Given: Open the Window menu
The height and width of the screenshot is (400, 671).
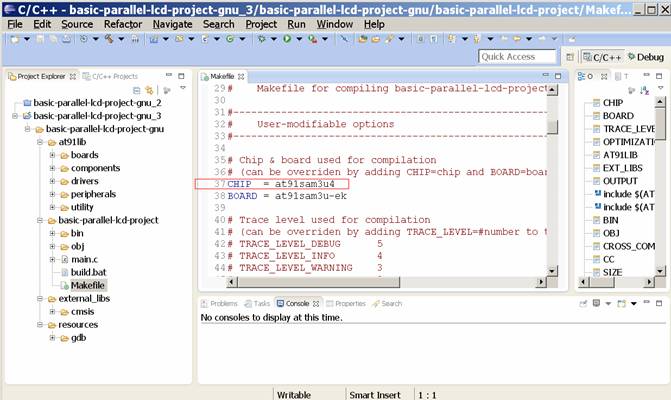Looking at the screenshot, I should 335,24.
